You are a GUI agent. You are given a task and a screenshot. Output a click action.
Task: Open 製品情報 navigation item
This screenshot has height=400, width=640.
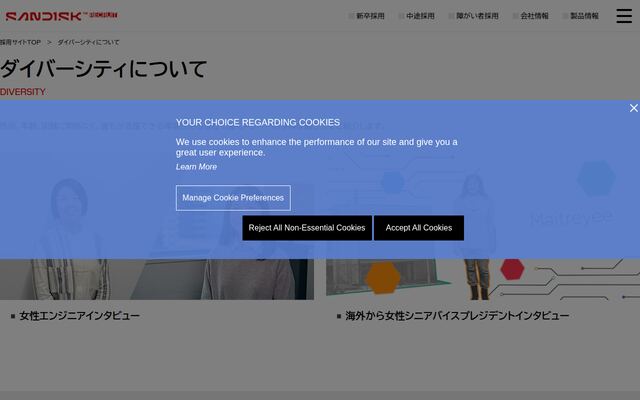[584, 16]
